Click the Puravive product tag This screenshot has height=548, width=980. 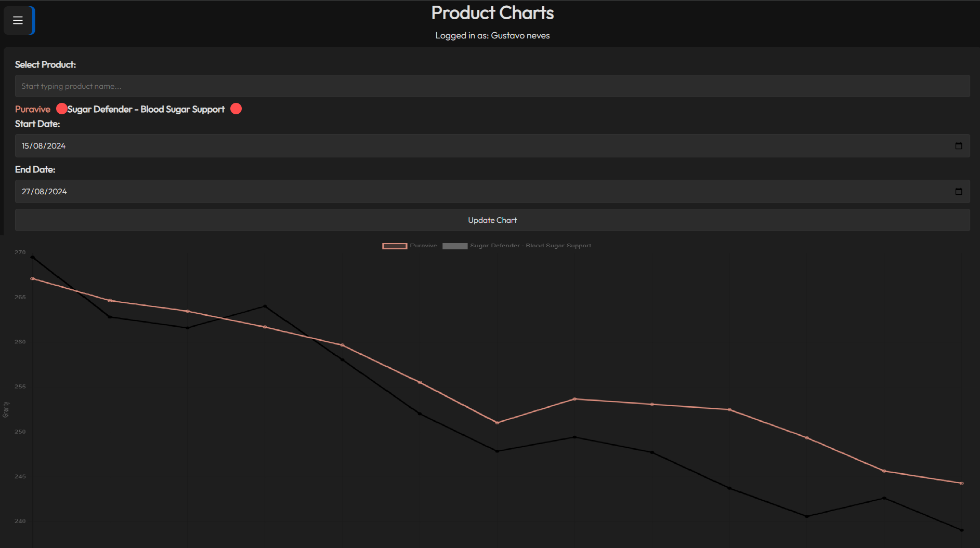point(33,109)
